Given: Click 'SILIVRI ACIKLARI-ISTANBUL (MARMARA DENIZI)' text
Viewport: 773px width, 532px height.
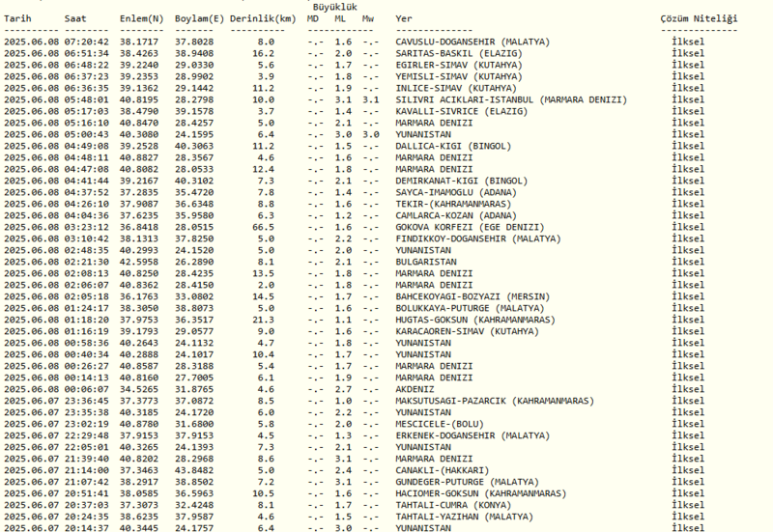Looking at the screenshot, I should click(x=511, y=99).
